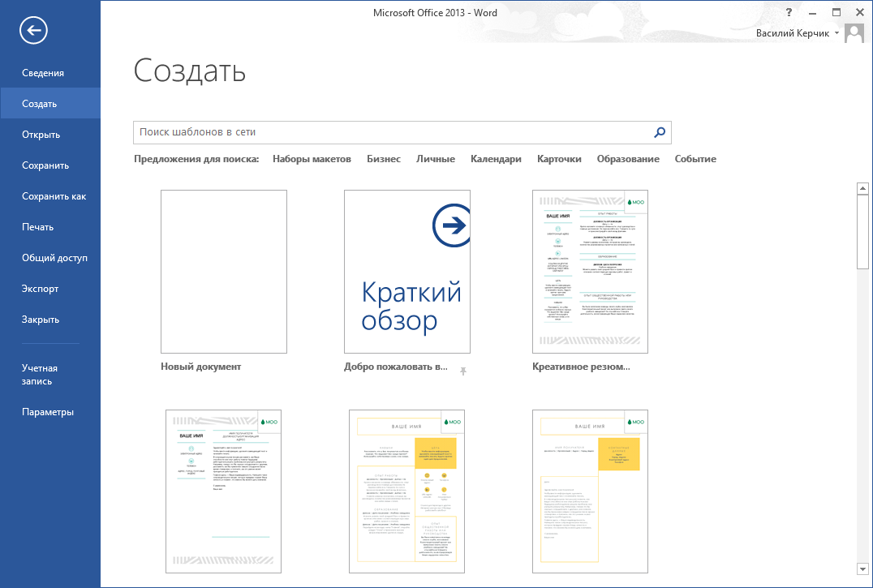Click the Образование search suggestion
This screenshot has width=873, height=588.
(628, 159)
